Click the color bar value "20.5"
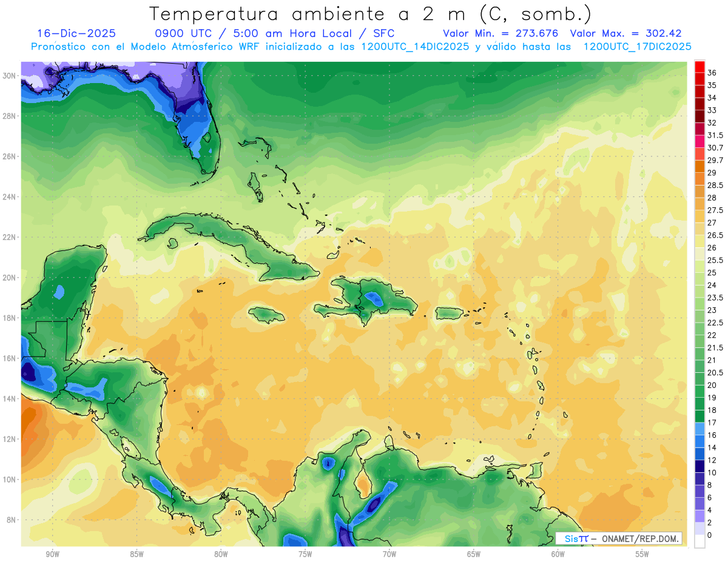Screen dimensions: 728x562 (x=715, y=372)
